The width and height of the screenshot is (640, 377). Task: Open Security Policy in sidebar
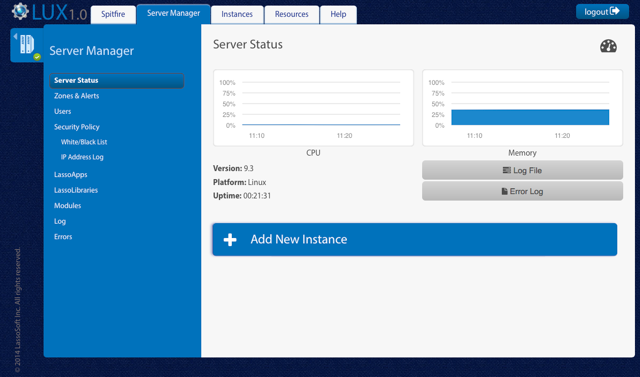point(77,127)
